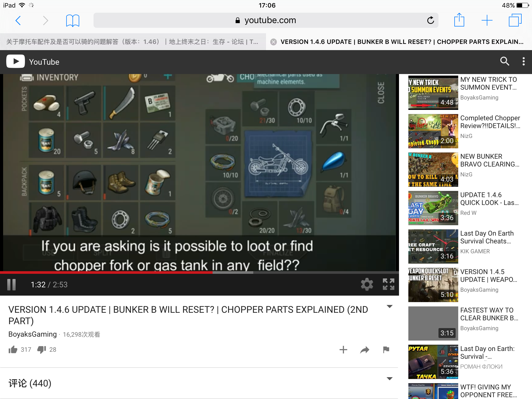Tap the Safari forward arrow
The image size is (532, 399).
(x=45, y=20)
